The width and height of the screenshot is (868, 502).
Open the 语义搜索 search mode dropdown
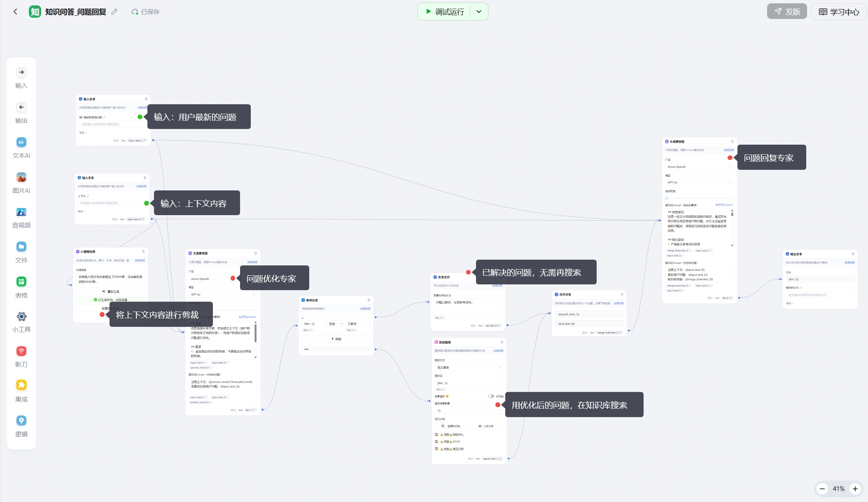point(468,367)
